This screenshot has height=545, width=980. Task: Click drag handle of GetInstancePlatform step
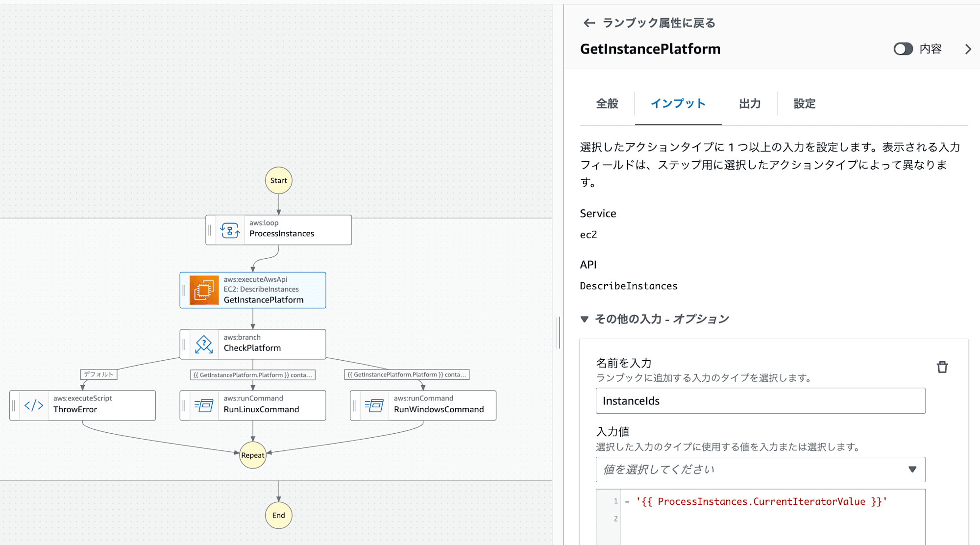pos(184,290)
